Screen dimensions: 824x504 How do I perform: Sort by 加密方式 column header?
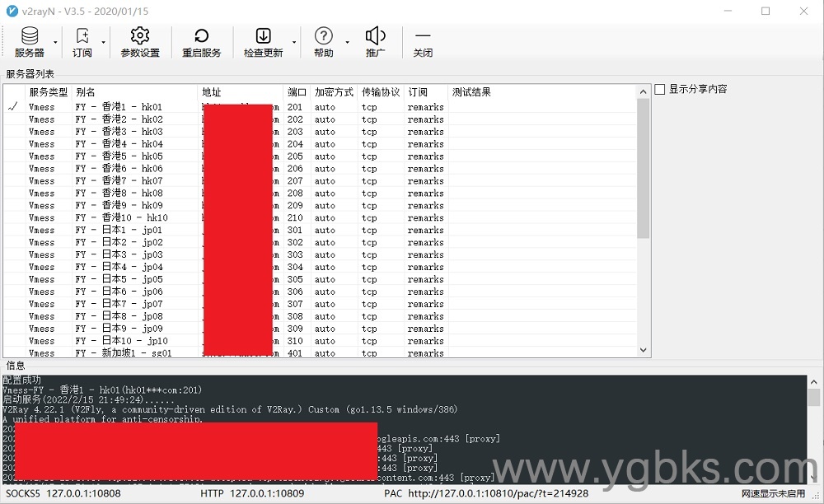tap(334, 92)
